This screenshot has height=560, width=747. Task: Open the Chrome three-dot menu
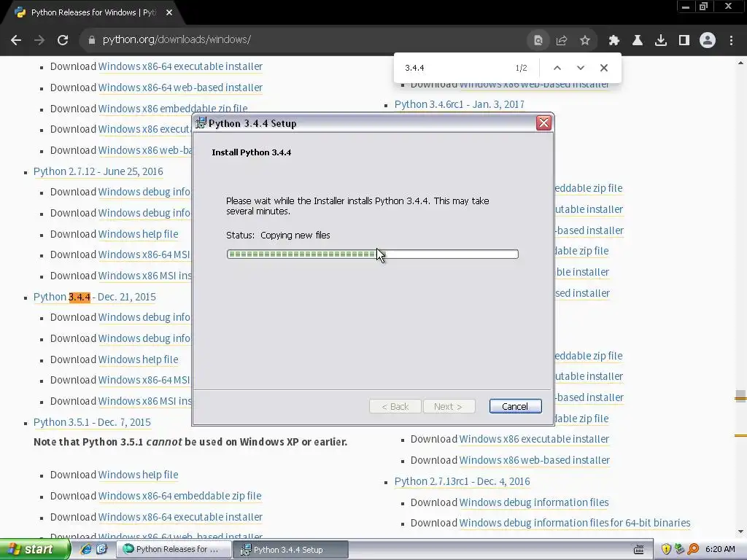[x=731, y=41]
